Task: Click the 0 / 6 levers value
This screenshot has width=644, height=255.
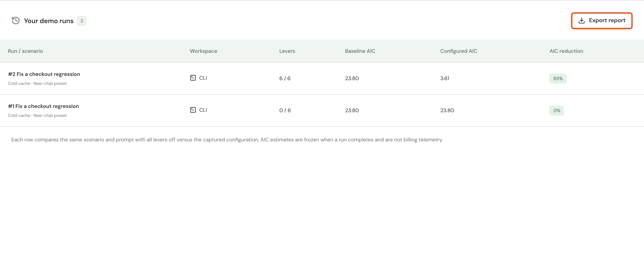Action: pyautogui.click(x=285, y=110)
